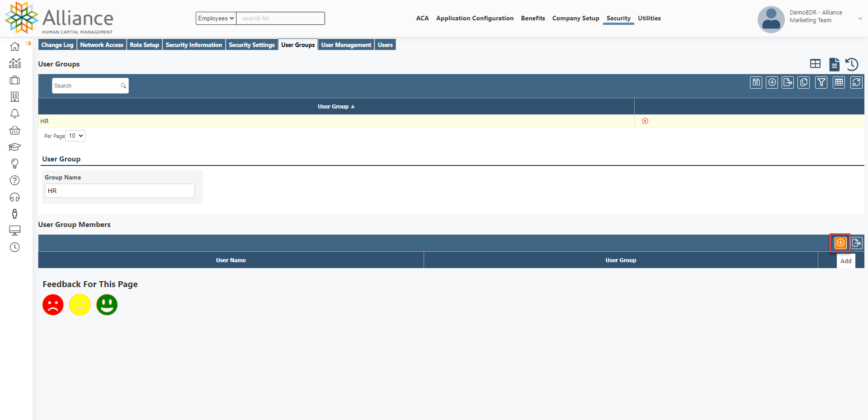Switch to the Change Log tab
The height and width of the screenshot is (420, 868).
(57, 45)
